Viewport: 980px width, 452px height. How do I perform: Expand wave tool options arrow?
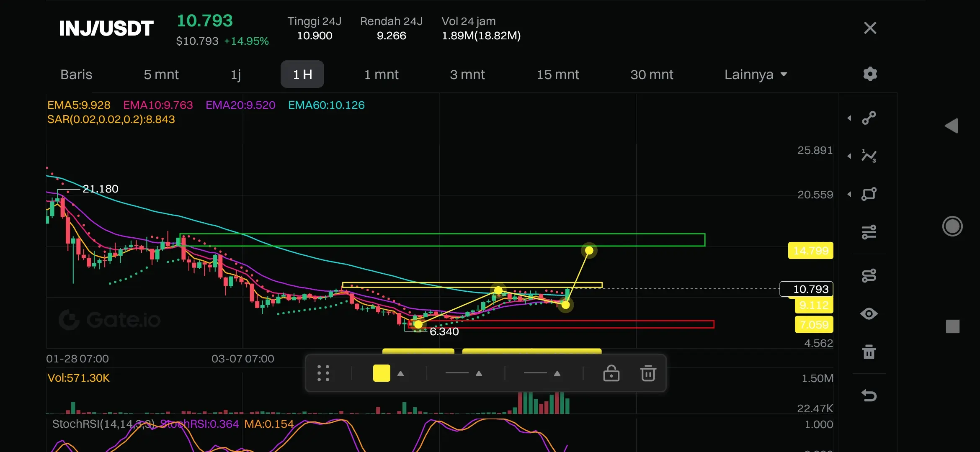tap(849, 156)
